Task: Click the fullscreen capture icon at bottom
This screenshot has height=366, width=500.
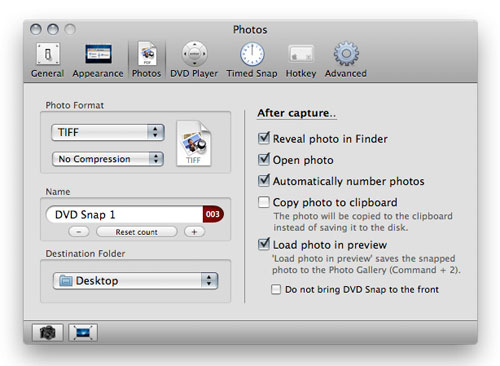Action: pos(83,332)
